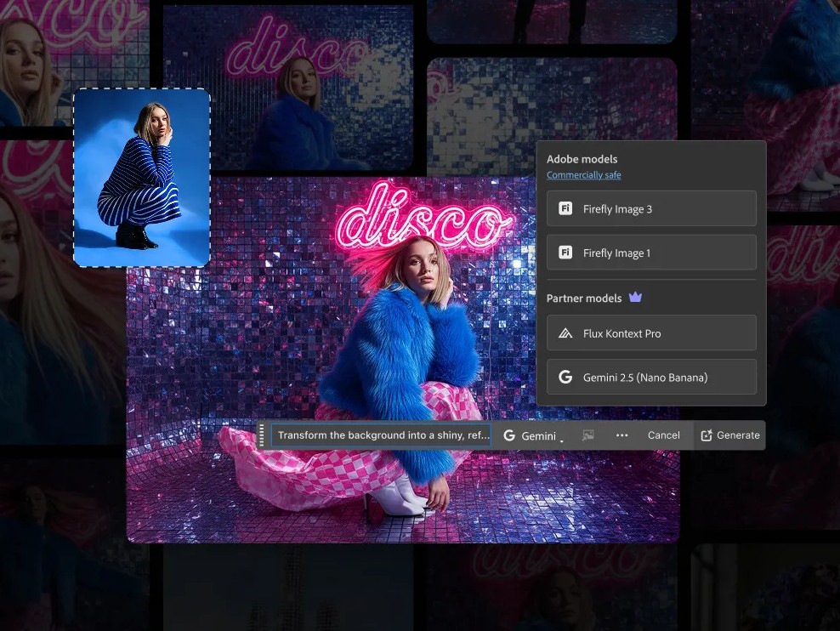Click the Fi icon next to Firefly Image 1
840x631 pixels.
565,253
